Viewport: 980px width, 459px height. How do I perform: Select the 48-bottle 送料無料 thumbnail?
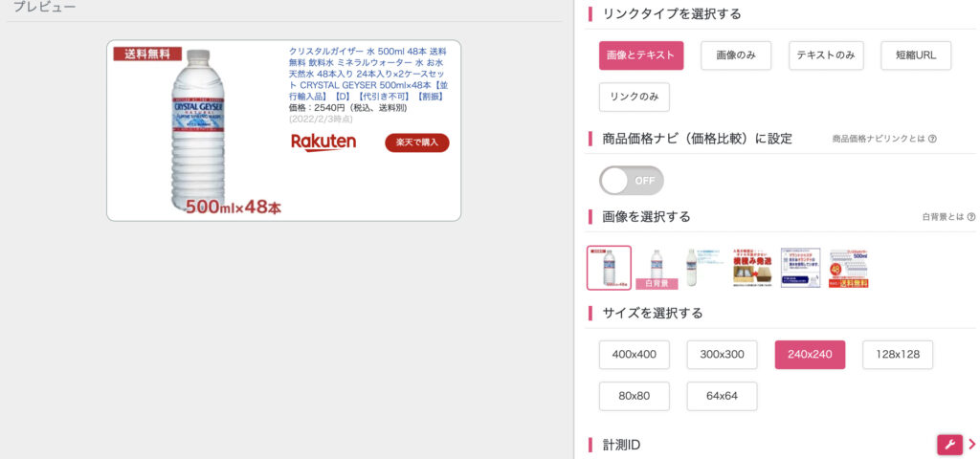point(848,269)
